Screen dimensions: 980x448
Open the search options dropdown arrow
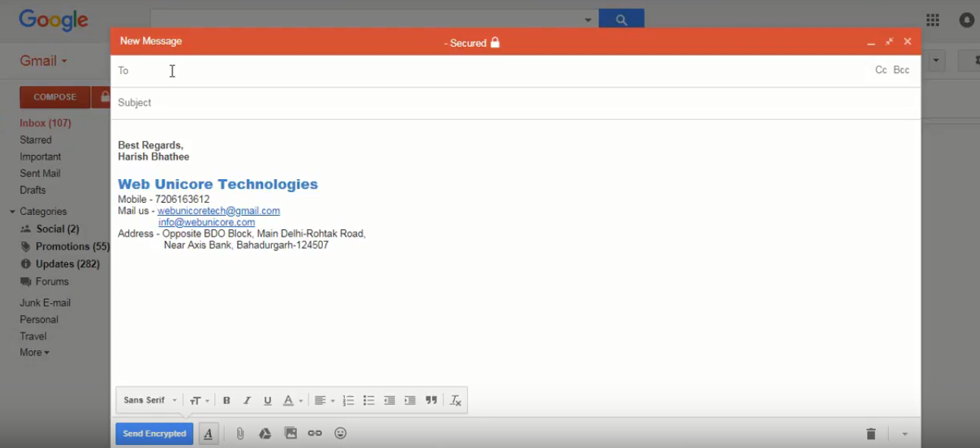(588, 21)
